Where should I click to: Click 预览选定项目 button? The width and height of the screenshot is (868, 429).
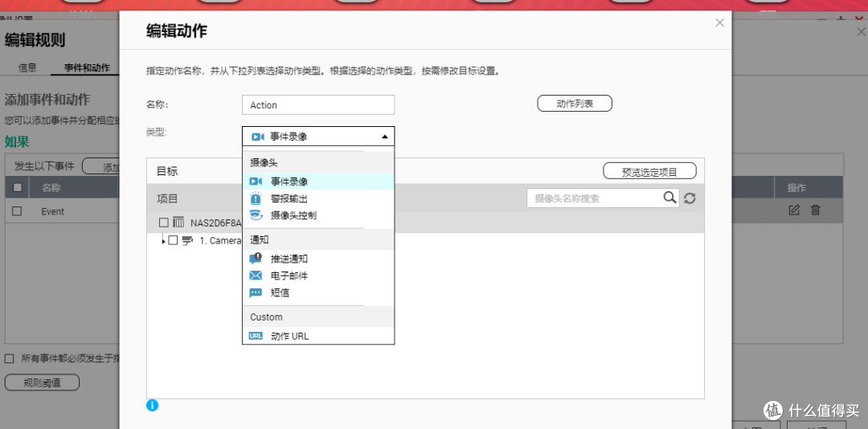[x=649, y=172]
